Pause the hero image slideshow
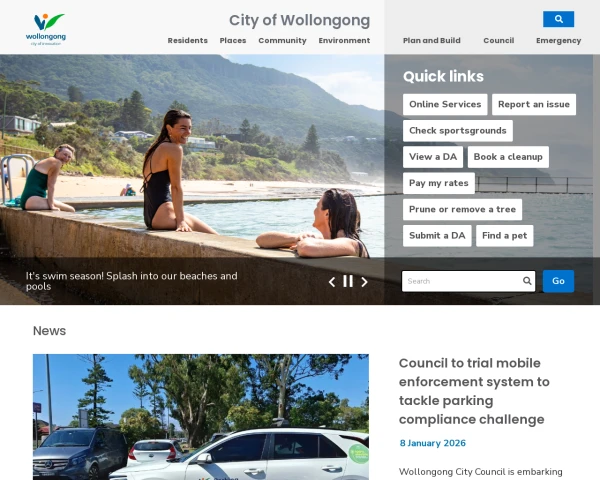Viewport: 600px width, 480px height. (348, 281)
